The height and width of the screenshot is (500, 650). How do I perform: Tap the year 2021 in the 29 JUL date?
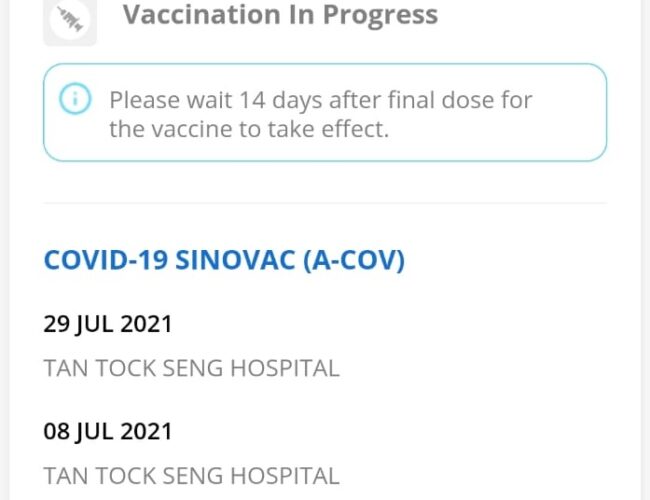click(146, 324)
